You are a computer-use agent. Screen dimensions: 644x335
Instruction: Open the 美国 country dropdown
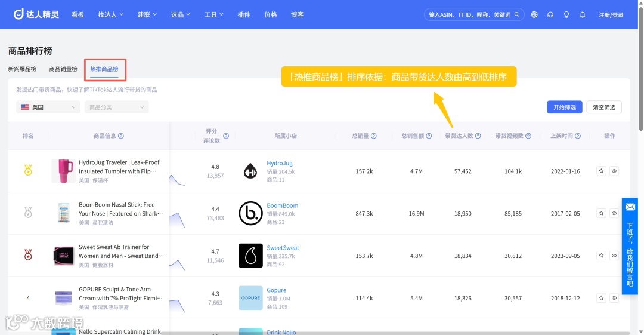(48, 107)
